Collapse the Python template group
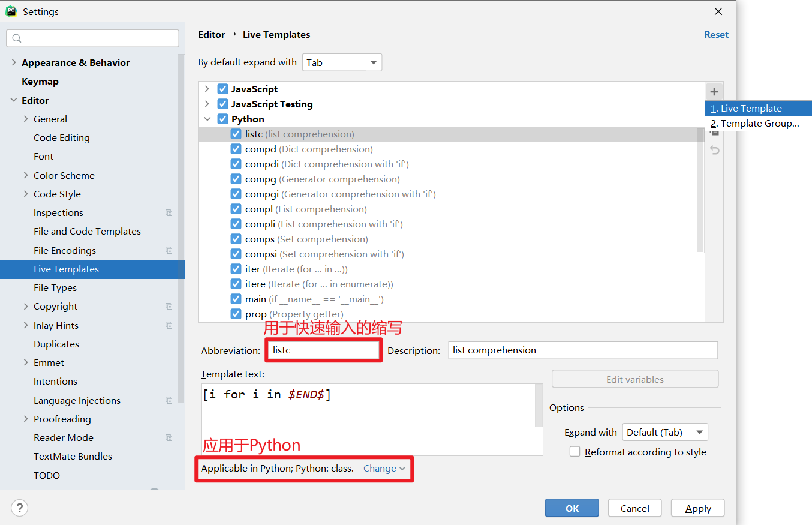The image size is (812, 525). coord(207,119)
